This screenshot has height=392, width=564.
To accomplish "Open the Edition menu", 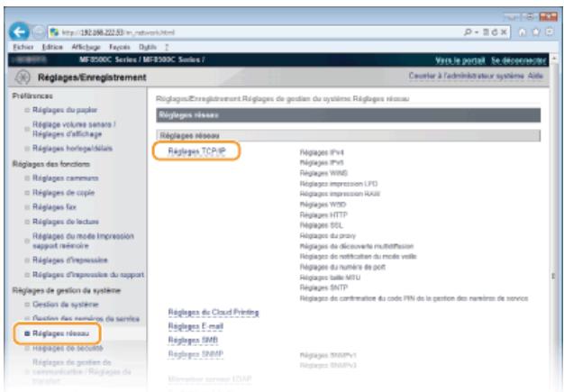I will 52,47.
